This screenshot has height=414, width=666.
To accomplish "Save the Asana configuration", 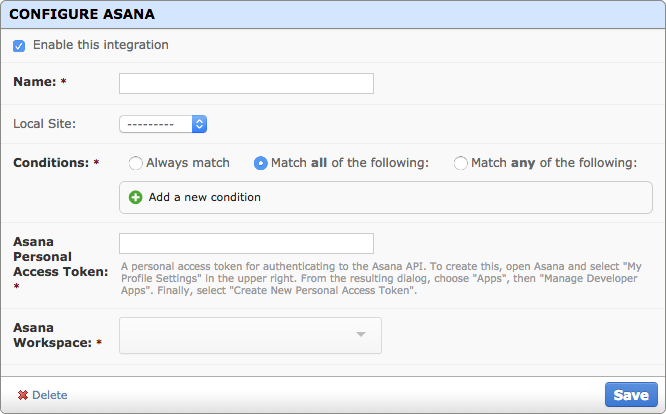I will (x=631, y=395).
